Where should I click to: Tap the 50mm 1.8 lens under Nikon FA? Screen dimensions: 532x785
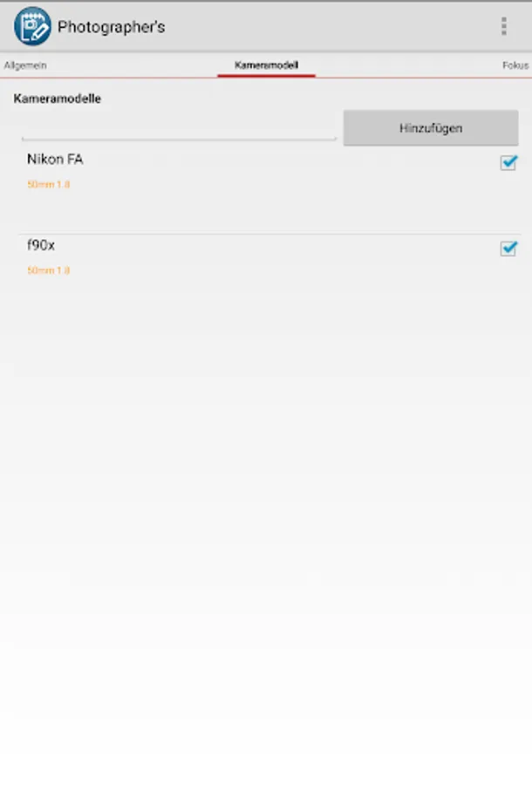click(x=48, y=184)
